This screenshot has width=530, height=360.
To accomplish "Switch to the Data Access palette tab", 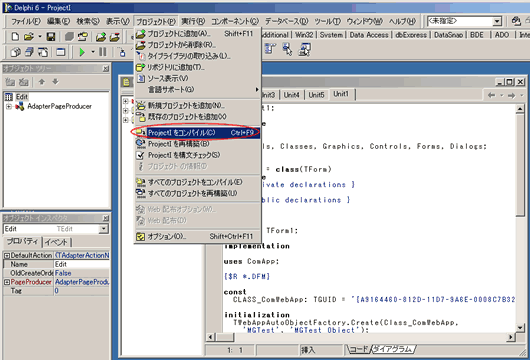I will tap(369, 35).
